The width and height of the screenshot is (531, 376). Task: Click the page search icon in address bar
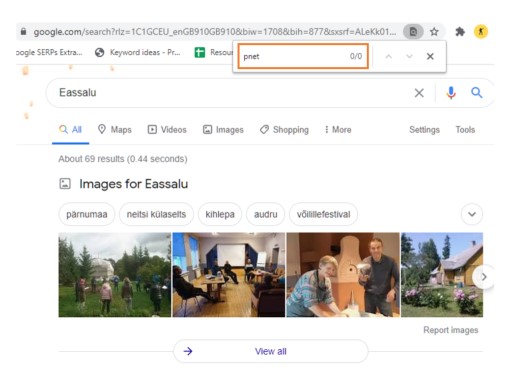(x=413, y=32)
